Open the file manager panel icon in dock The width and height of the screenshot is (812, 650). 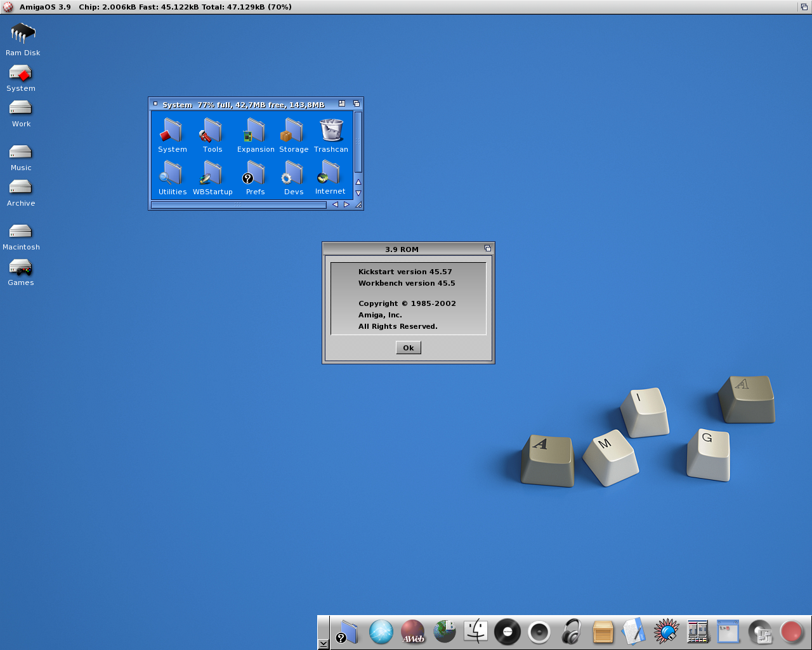(698, 632)
